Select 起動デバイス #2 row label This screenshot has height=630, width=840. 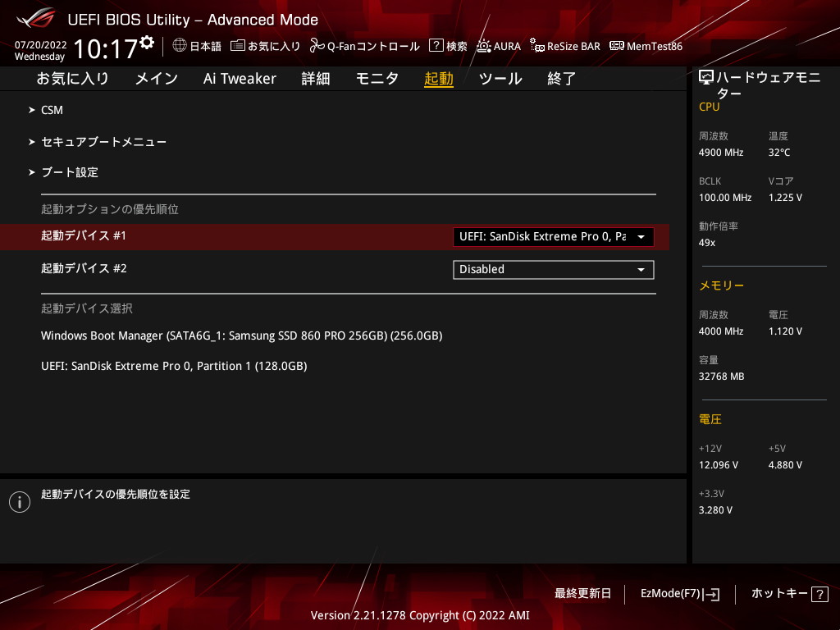(x=84, y=268)
